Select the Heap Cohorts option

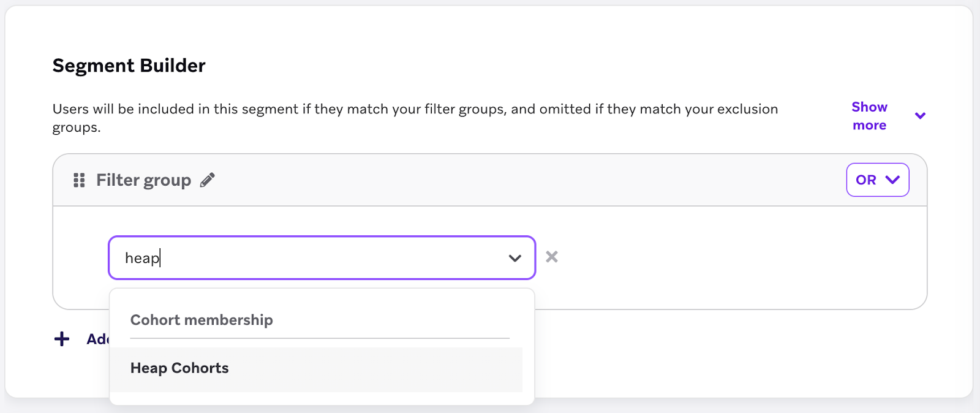pyautogui.click(x=179, y=368)
